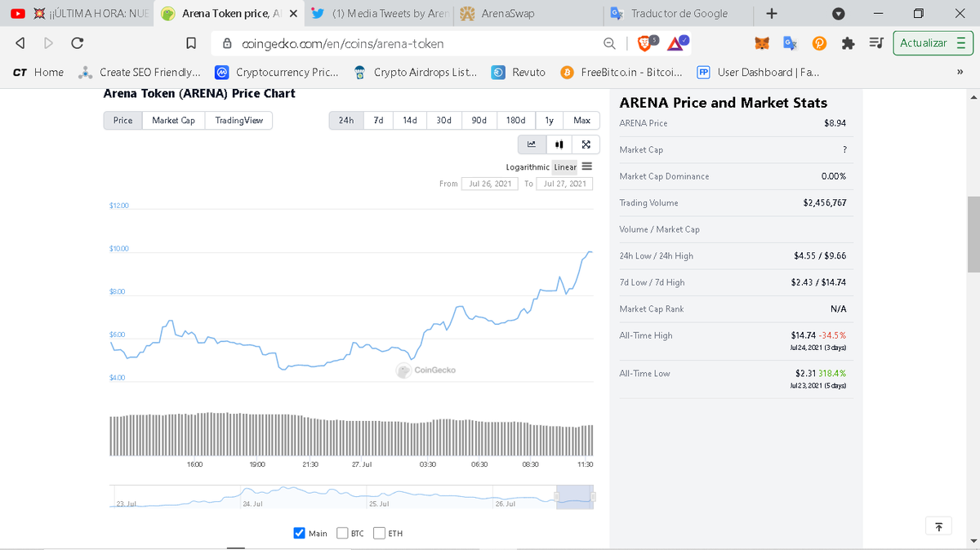Screen dimensions: 980x550
Task: Open the extensions puzzle piece menu
Action: coord(848,43)
